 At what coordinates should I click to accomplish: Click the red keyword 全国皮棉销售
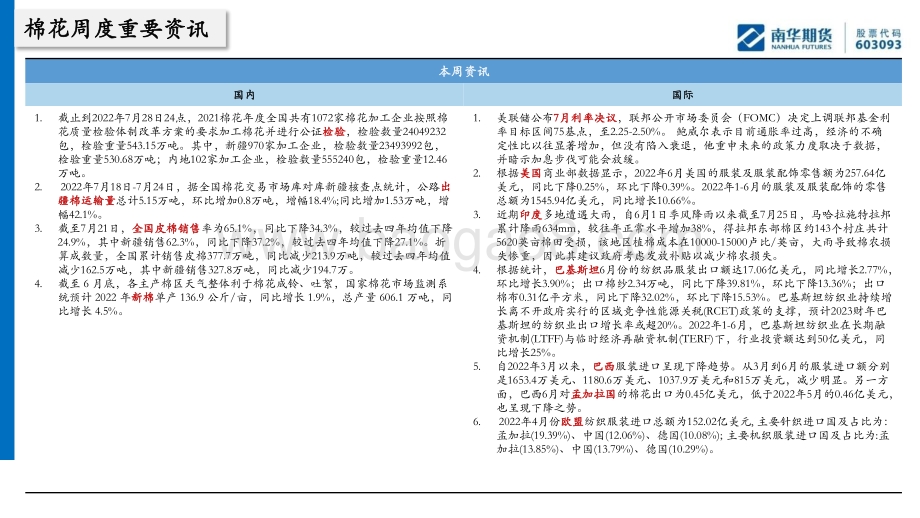click(x=165, y=228)
